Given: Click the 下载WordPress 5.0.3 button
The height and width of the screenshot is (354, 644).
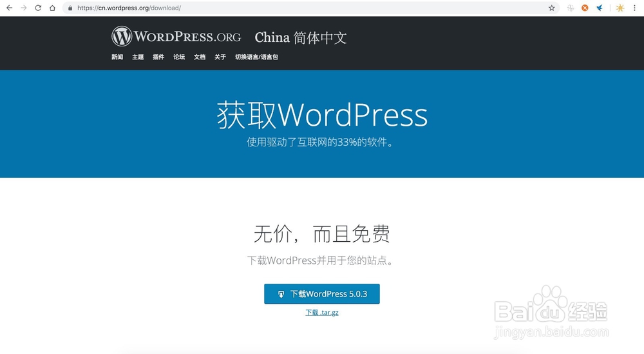Looking at the screenshot, I should [321, 293].
